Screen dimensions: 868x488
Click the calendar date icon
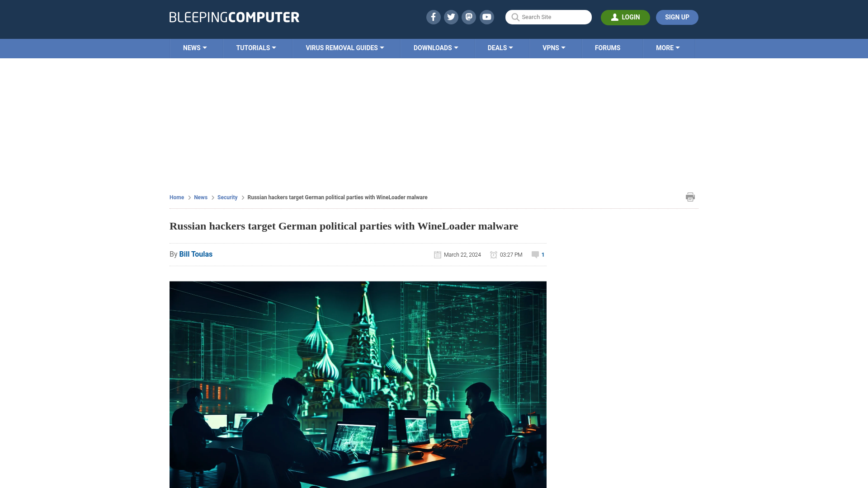coord(437,254)
